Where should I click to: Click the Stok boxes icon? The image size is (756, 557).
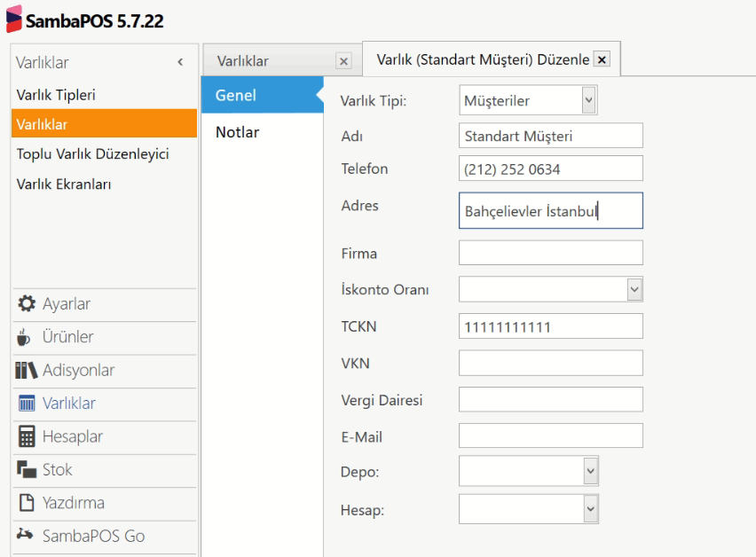point(27,470)
